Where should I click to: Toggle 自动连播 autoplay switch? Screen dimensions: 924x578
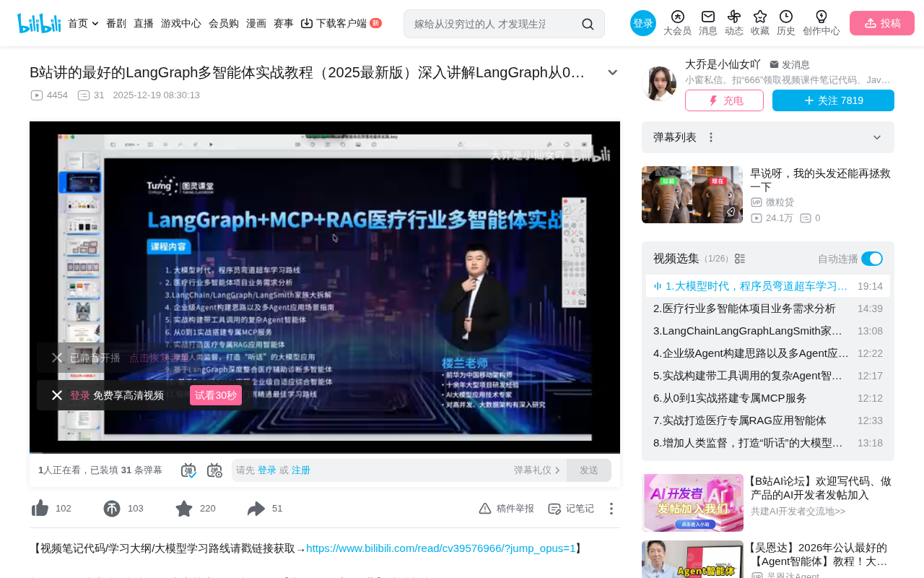point(872,259)
